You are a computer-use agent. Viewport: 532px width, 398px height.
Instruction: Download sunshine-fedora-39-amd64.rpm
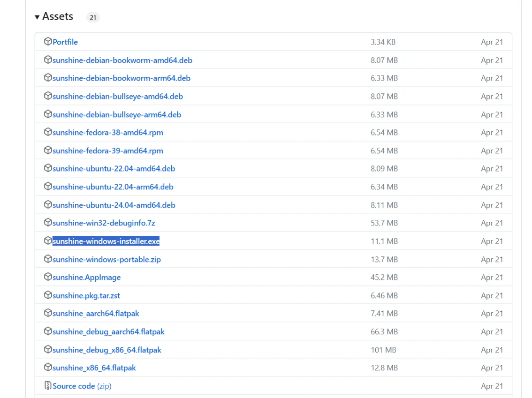coord(108,151)
